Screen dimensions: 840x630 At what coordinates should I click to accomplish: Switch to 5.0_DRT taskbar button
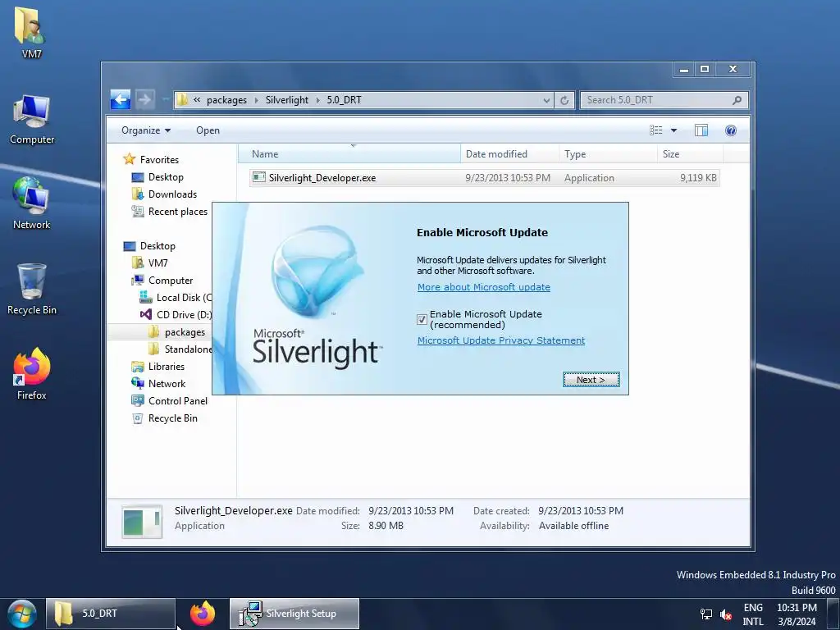click(111, 614)
